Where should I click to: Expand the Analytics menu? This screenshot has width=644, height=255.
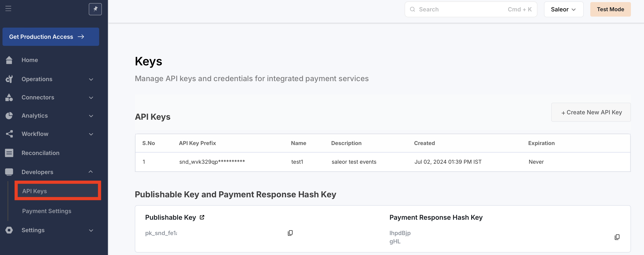(91, 116)
